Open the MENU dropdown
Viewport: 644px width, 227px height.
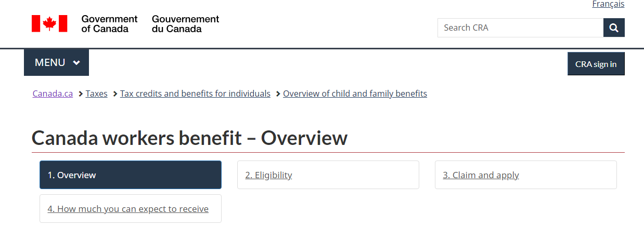coord(56,62)
